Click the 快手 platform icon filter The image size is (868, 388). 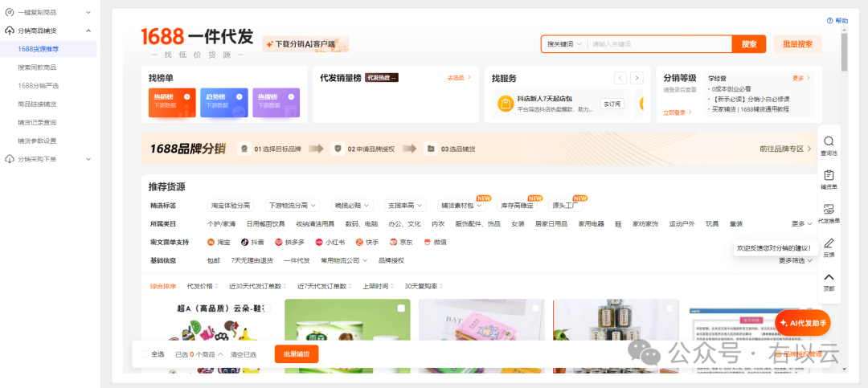(359, 242)
